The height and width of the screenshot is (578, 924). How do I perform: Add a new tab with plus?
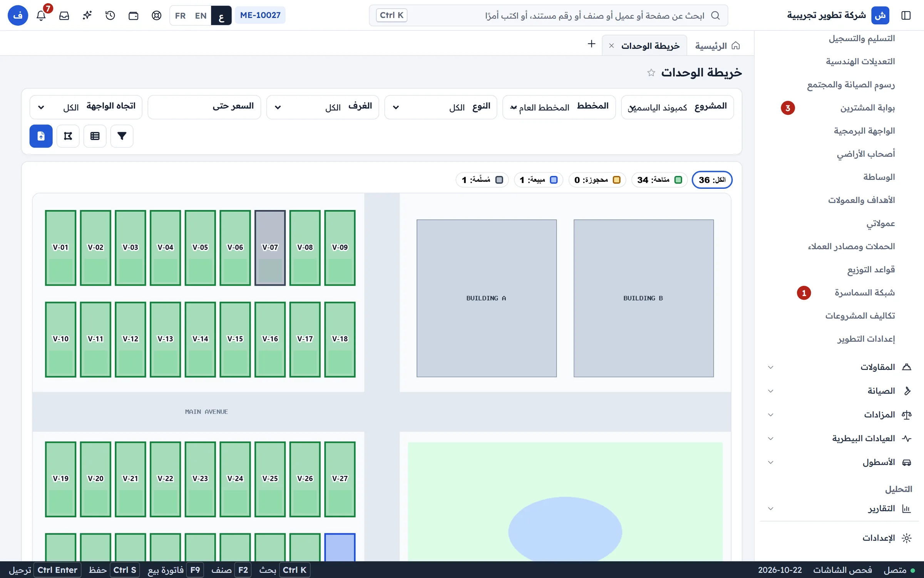(x=591, y=44)
